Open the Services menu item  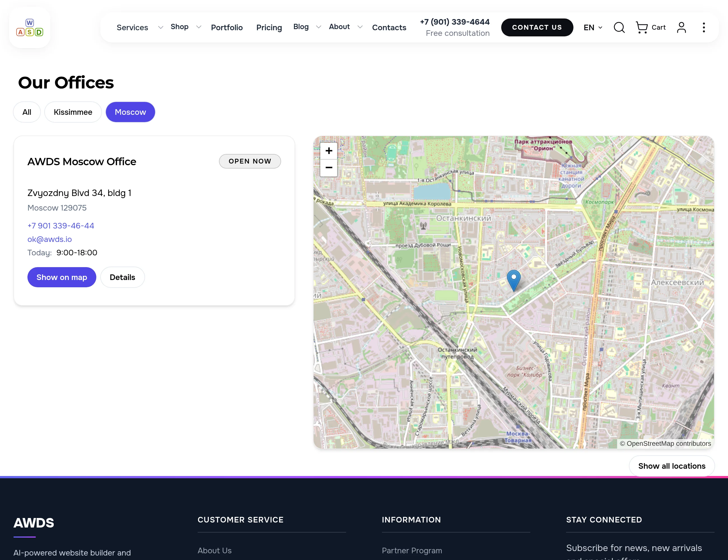[x=132, y=27]
